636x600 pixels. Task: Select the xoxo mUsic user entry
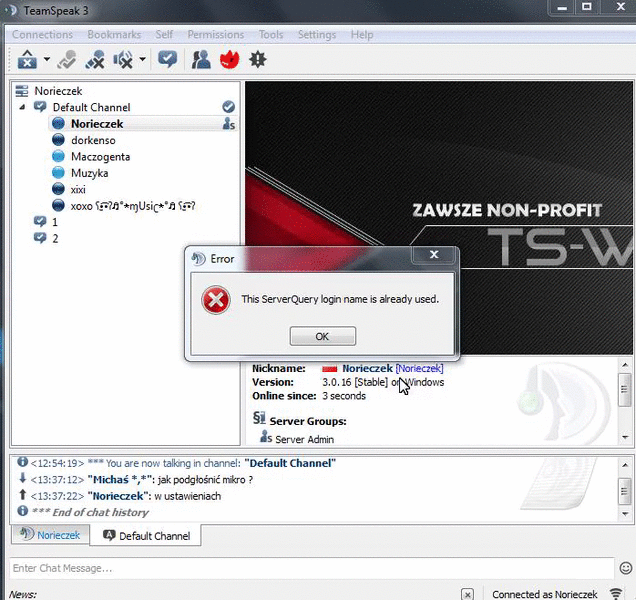133,206
